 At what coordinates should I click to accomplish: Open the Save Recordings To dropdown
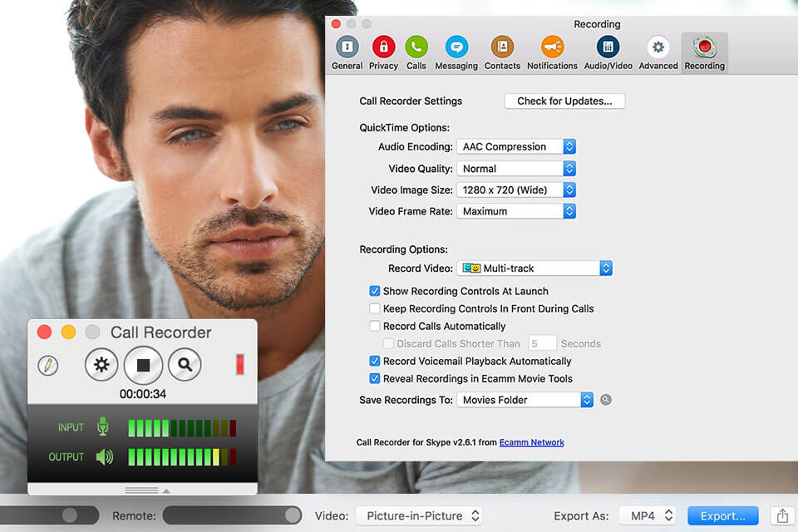(x=525, y=400)
